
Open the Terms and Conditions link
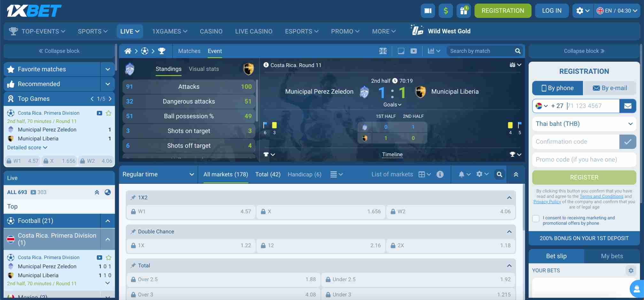(601, 196)
